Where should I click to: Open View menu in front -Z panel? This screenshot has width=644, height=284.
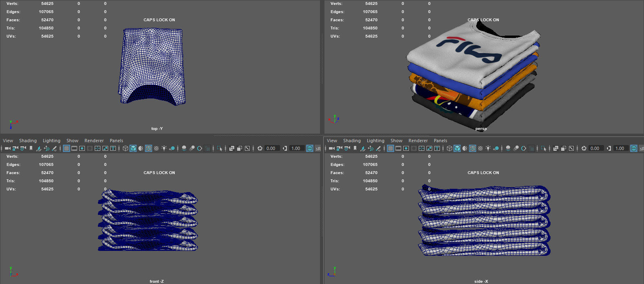point(8,141)
